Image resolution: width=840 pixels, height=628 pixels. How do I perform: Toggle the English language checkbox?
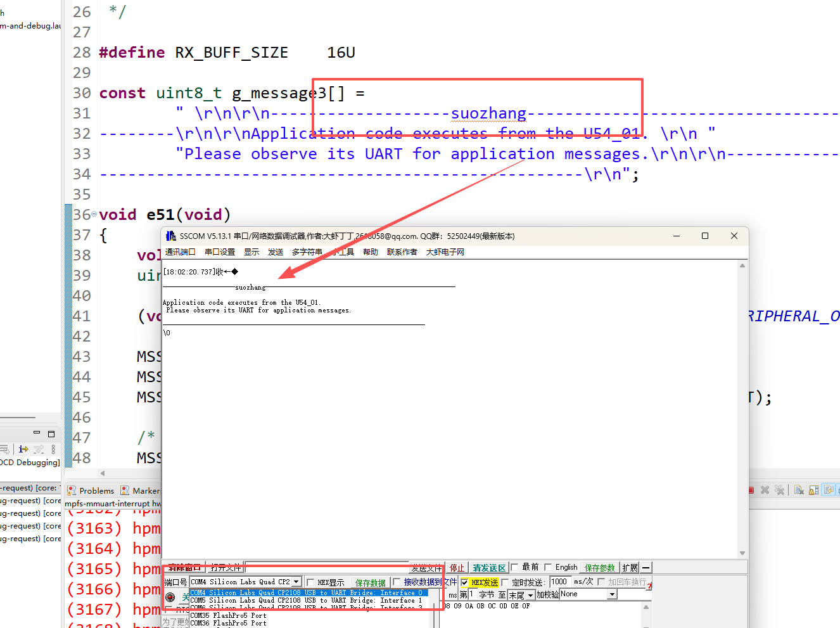(x=549, y=567)
